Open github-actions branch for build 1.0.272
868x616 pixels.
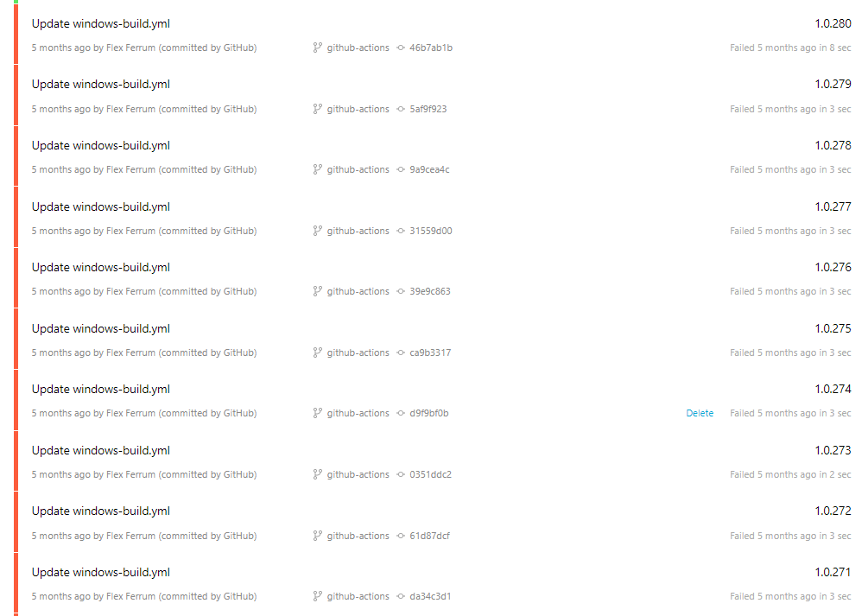358,536
